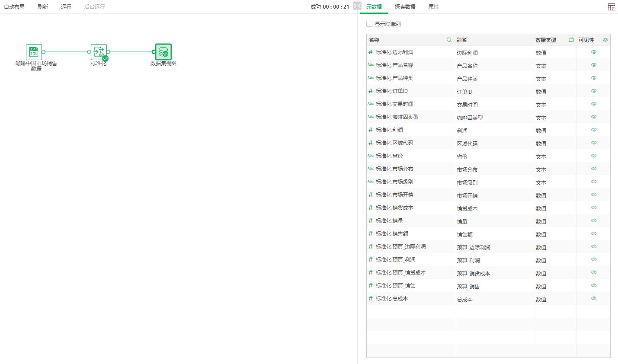
Task: Toggle visibility of 标准化.总成本 row
Action: coord(594,298)
